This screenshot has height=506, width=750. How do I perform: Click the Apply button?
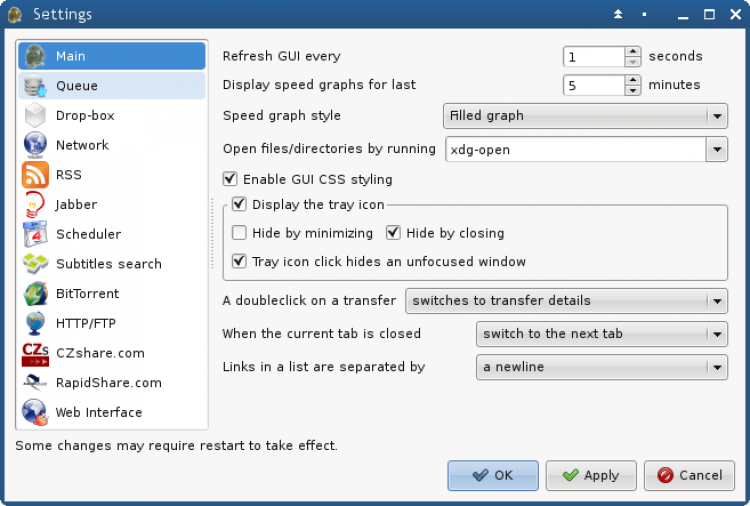tap(591, 475)
